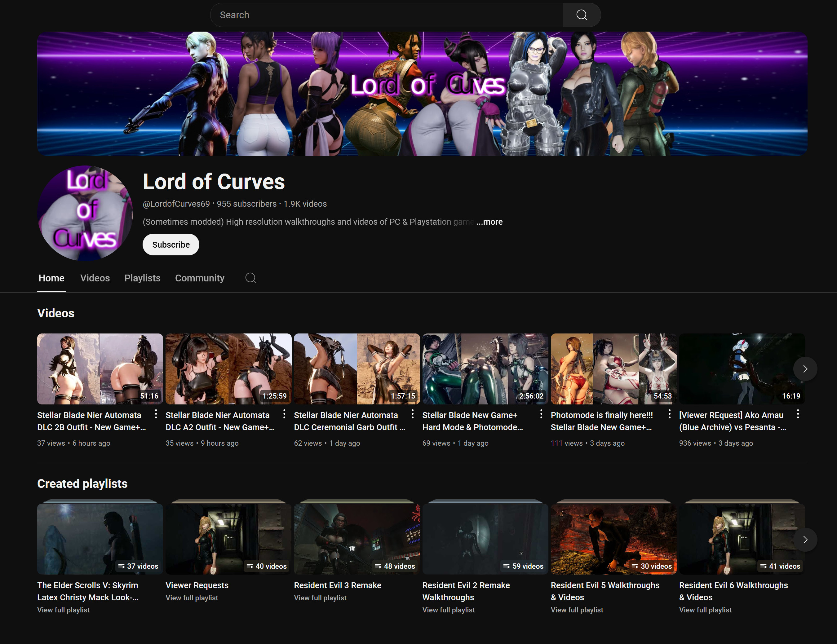Open menu for 2B Outfit video
The image size is (837, 644).
[x=156, y=414]
